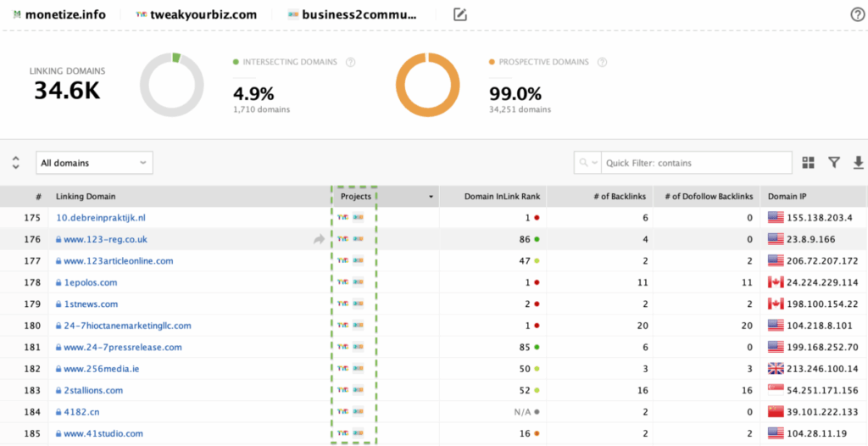Click info icon beside Intersecting Domains
The height and width of the screenshot is (446, 868).
(351, 62)
